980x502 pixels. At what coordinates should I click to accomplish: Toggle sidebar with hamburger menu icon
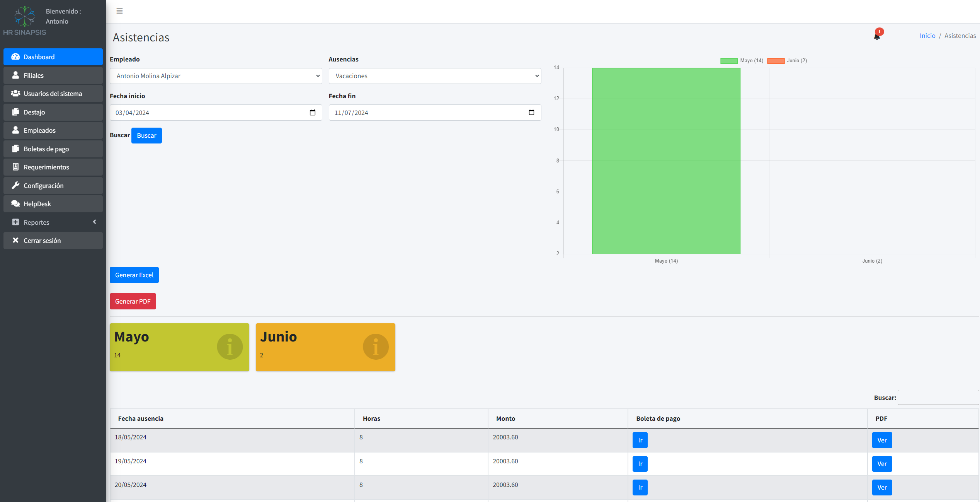119,11
